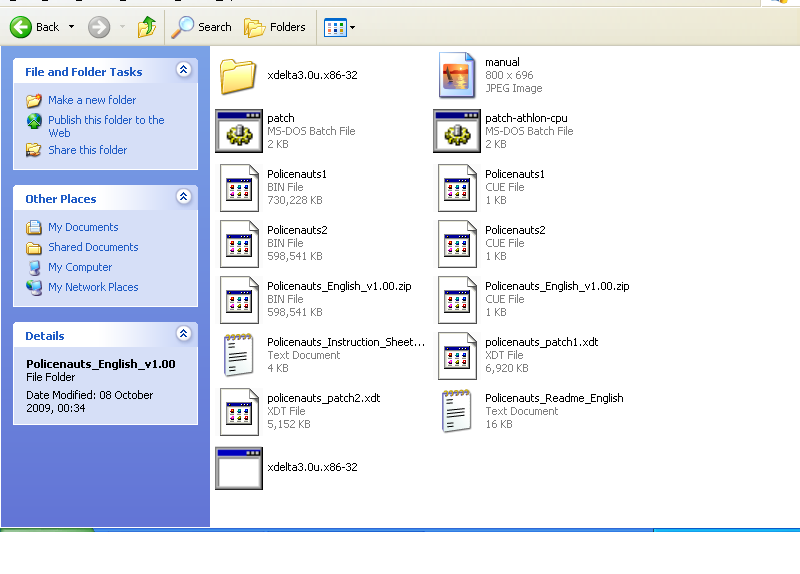
Task: Open My Network Places link
Action: coord(93,287)
